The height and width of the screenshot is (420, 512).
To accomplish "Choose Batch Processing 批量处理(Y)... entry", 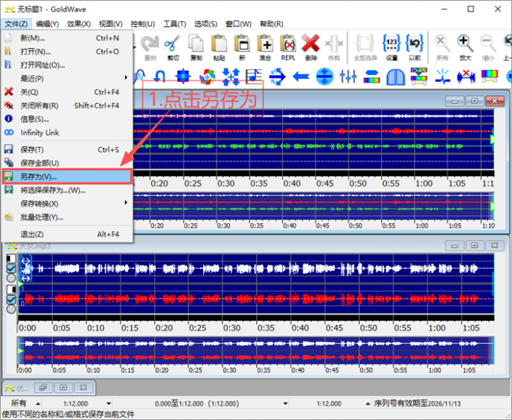I will tap(67, 217).
